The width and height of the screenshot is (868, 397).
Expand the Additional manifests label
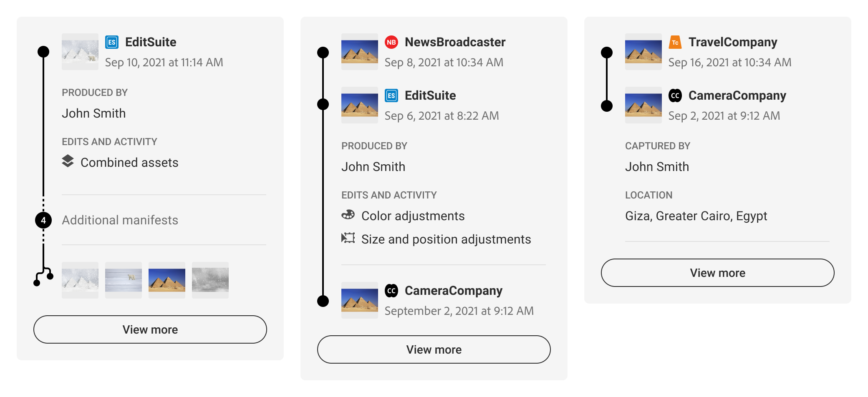pos(120,220)
